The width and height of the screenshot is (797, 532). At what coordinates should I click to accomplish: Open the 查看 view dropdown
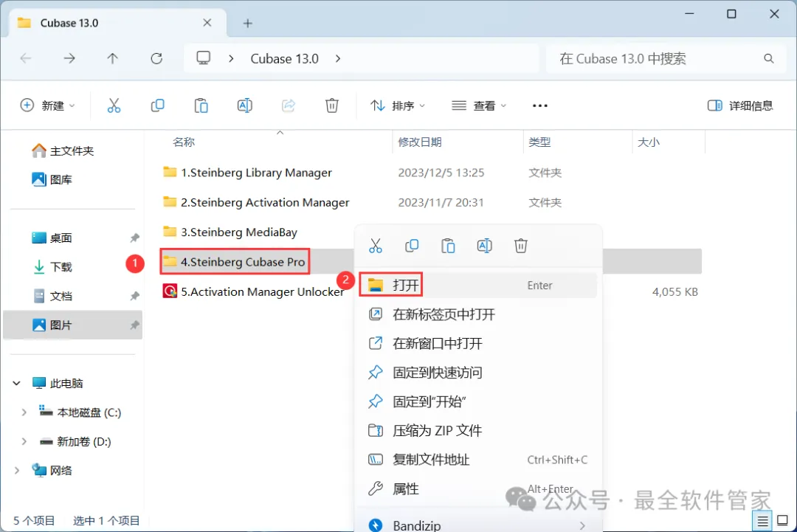479,106
